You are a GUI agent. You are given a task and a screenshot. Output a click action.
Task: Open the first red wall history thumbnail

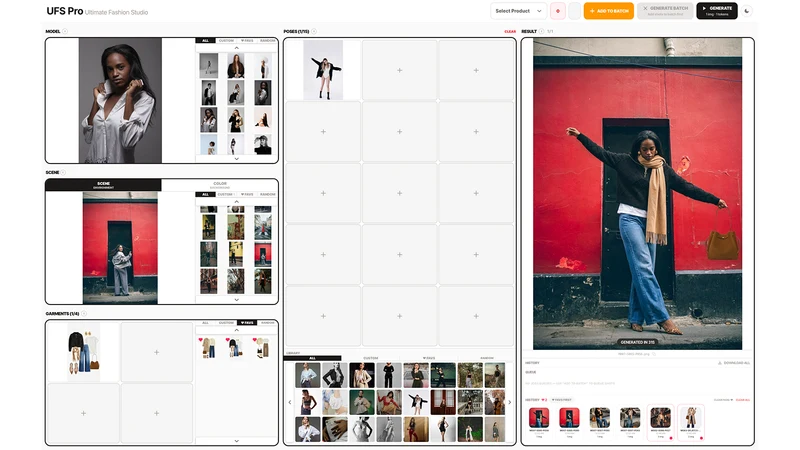click(x=539, y=418)
